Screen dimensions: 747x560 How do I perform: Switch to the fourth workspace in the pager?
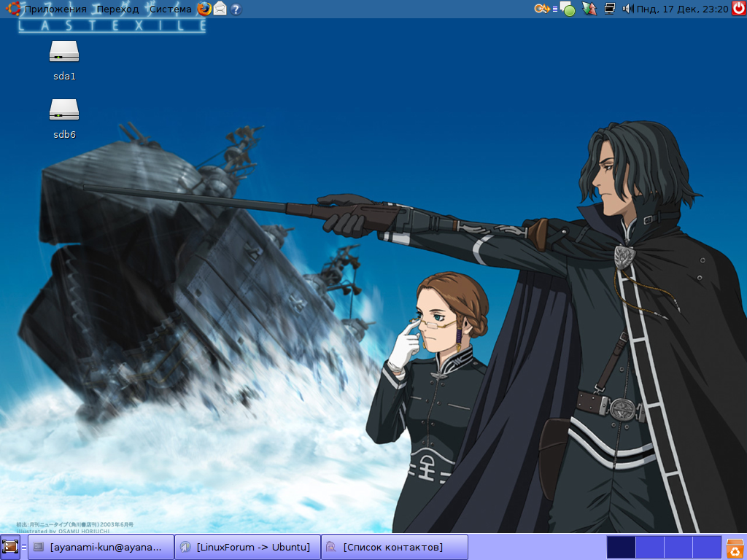[x=706, y=547]
